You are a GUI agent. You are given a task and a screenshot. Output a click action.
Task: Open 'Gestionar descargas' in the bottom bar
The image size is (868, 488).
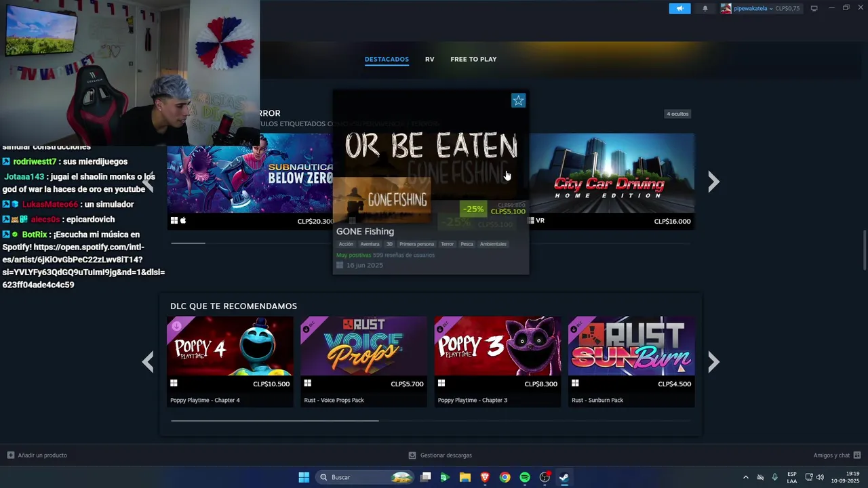point(440,455)
